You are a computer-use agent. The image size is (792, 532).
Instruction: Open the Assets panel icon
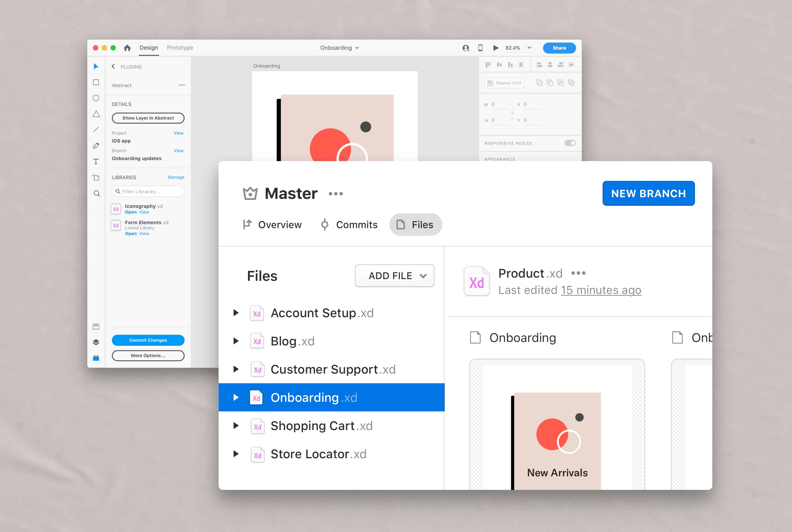click(x=96, y=326)
